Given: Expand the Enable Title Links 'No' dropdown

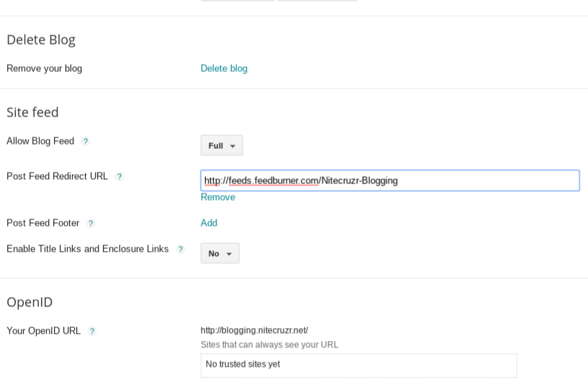Looking at the screenshot, I should point(220,253).
